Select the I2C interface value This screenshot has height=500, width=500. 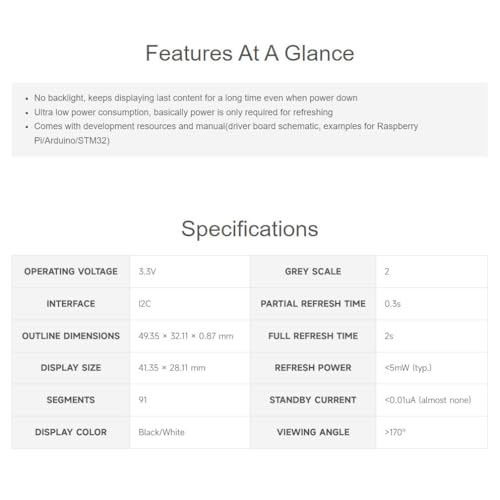(145, 304)
